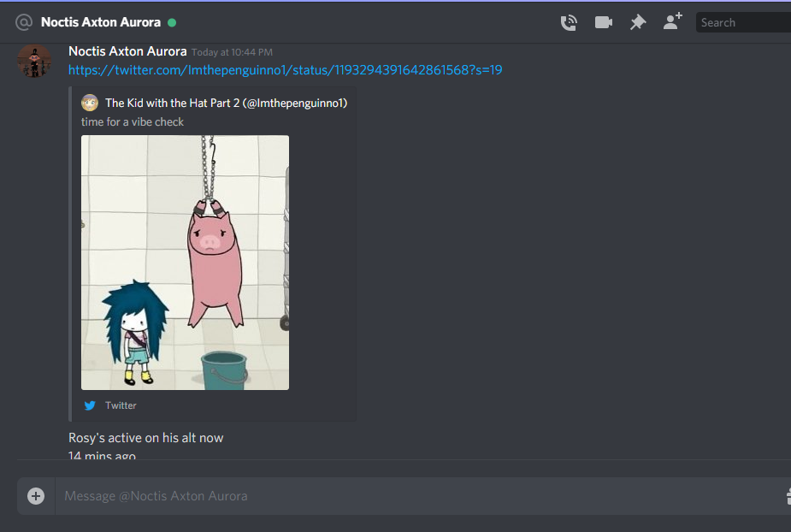Screen dimensions: 791x532
Task: Open The Kid with the Hat Part 2 author link
Action: click(226, 103)
